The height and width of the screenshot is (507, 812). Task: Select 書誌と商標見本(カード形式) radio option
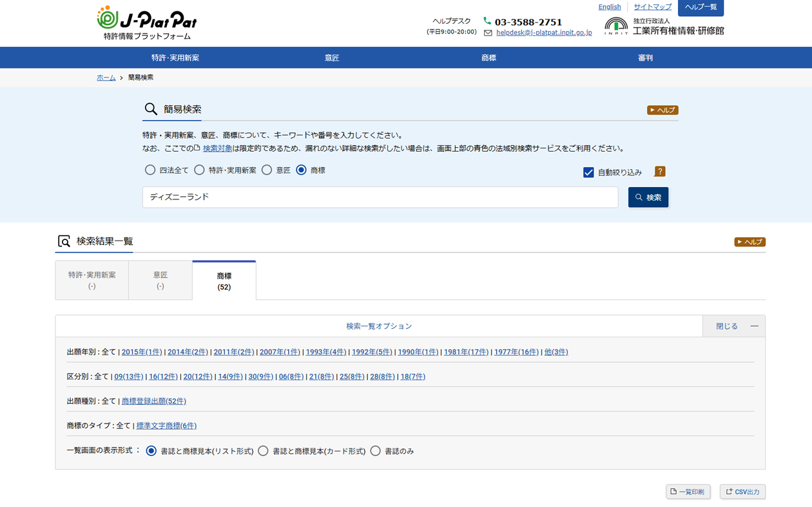click(x=263, y=451)
